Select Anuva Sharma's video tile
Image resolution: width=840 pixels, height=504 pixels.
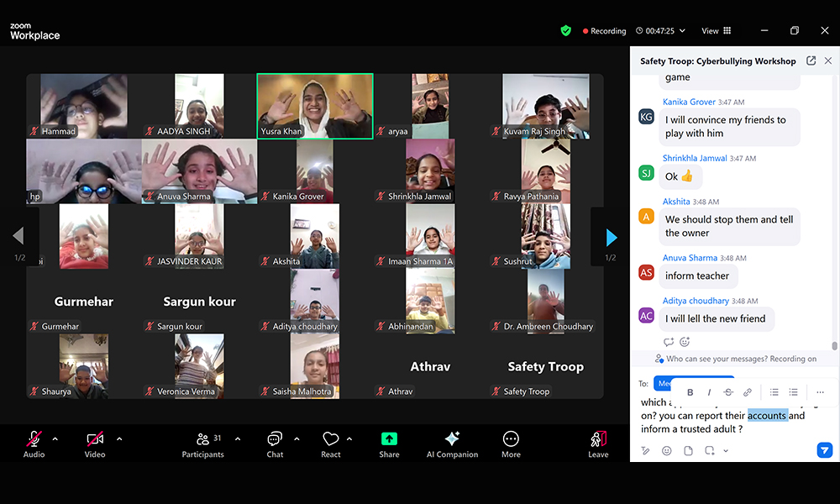(x=199, y=171)
